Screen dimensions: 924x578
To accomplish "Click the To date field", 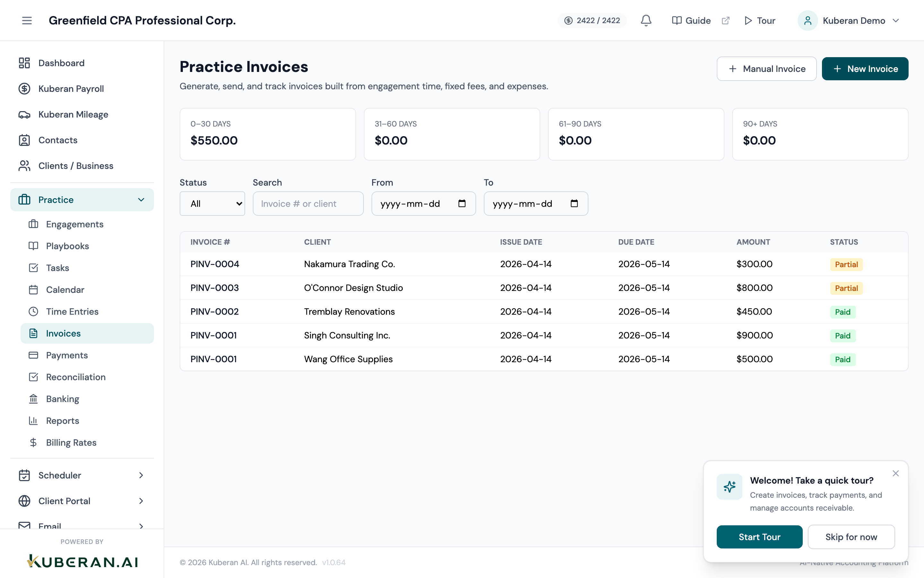I will click(x=536, y=203).
